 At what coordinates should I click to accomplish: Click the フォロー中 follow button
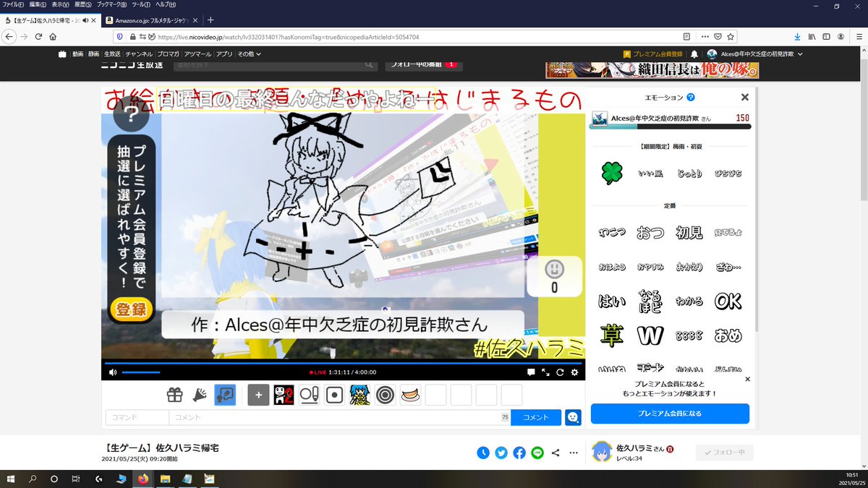(x=725, y=453)
